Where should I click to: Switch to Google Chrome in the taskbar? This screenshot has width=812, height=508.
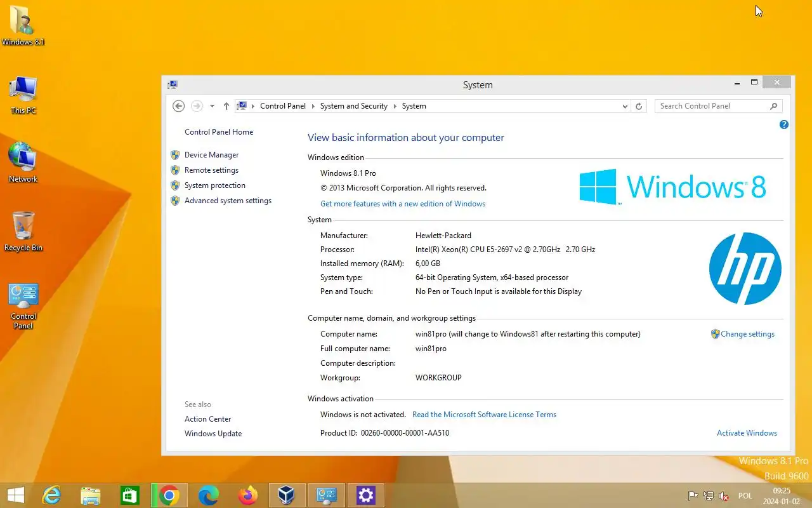(169, 495)
